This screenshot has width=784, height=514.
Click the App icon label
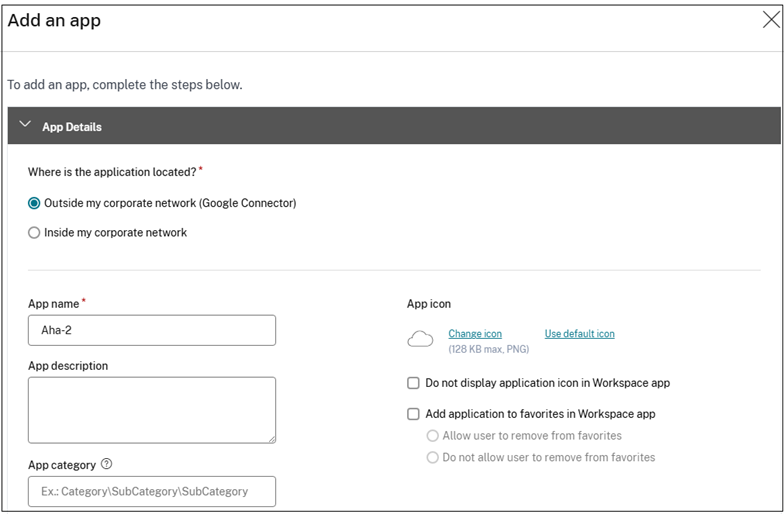pyautogui.click(x=429, y=304)
